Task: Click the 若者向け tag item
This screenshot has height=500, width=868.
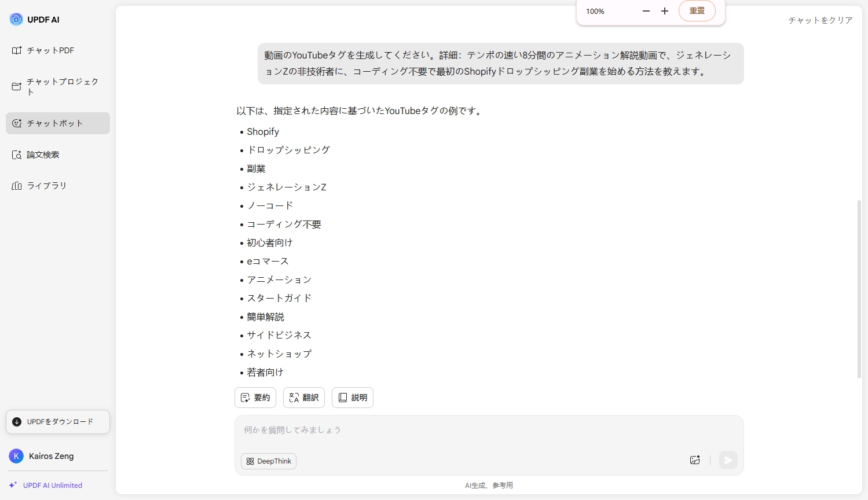Action: tap(265, 372)
